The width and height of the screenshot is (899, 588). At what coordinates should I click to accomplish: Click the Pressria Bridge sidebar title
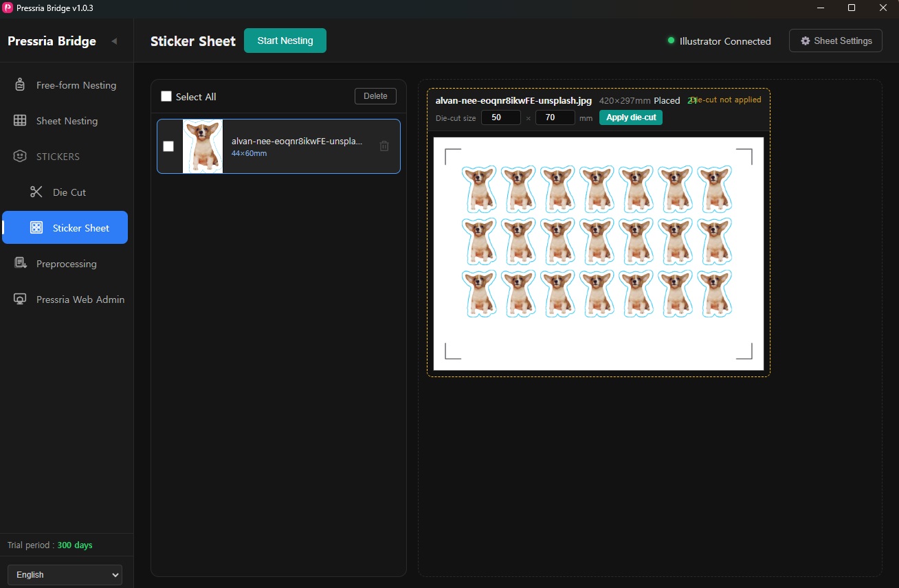click(52, 41)
